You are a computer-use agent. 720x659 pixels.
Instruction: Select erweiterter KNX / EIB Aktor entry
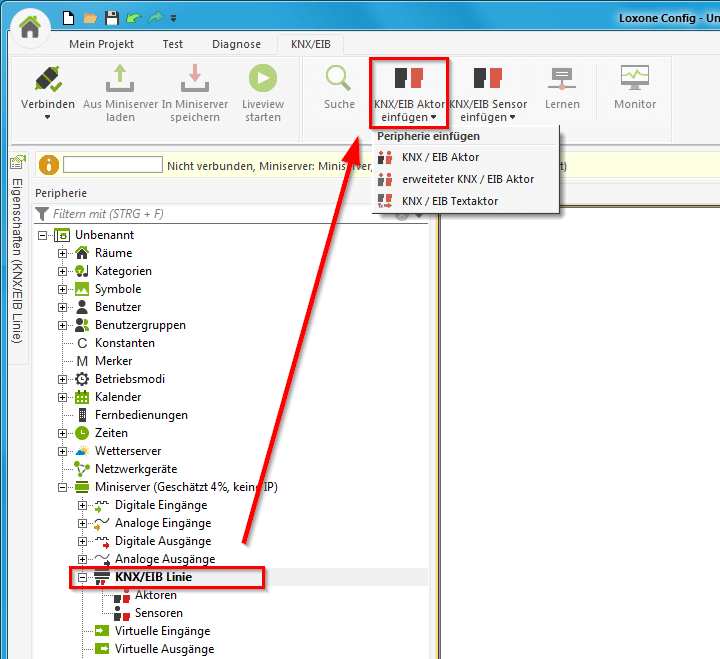(x=467, y=179)
